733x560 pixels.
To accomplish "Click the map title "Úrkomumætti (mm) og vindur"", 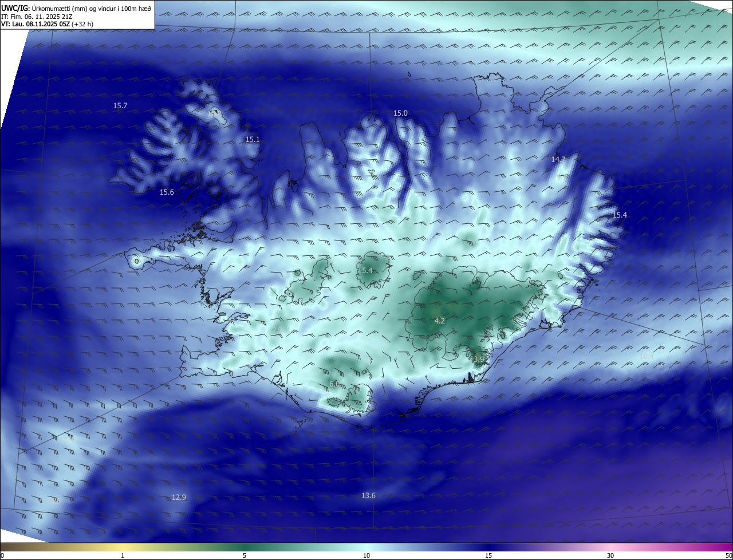I will click(72, 8).
